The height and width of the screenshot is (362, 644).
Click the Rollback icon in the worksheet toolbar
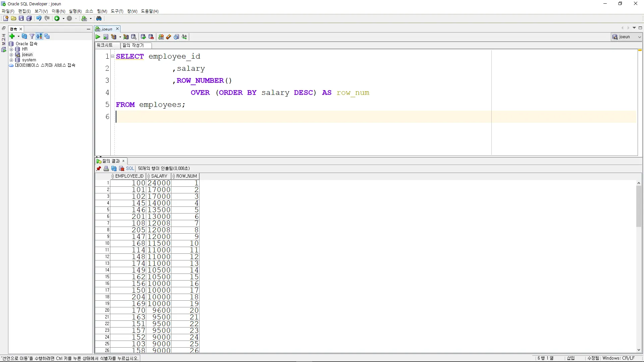151,37
